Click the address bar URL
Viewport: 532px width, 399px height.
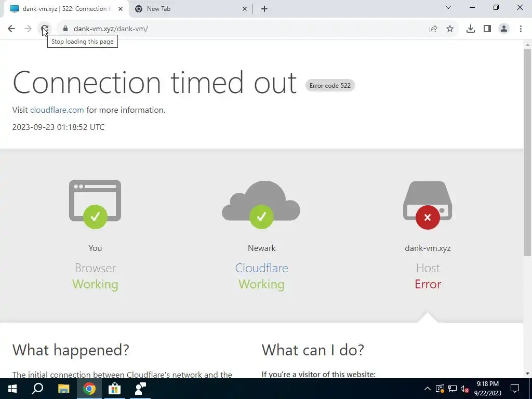111,29
